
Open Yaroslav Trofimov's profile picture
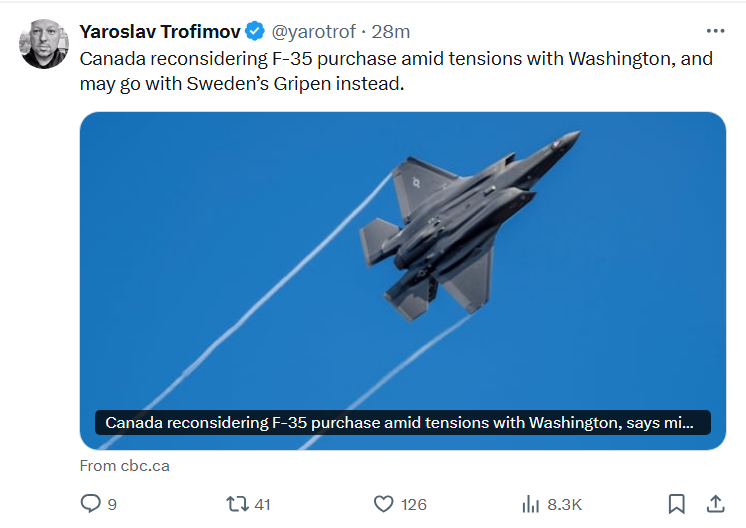click(x=44, y=44)
